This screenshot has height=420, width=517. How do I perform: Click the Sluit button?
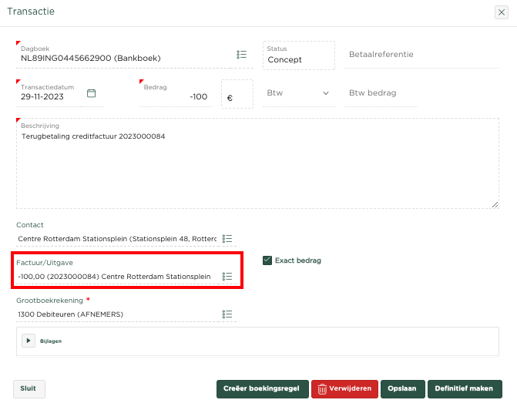click(x=29, y=388)
